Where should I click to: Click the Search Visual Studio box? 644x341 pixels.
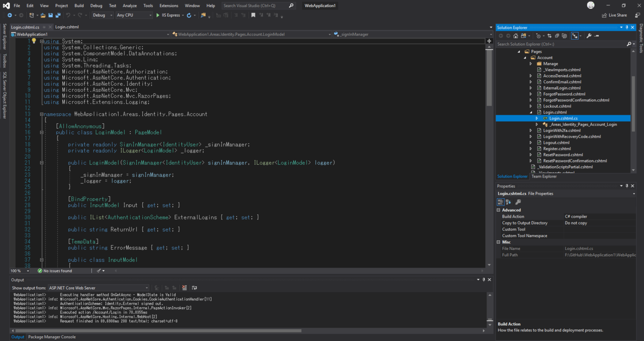pos(258,5)
